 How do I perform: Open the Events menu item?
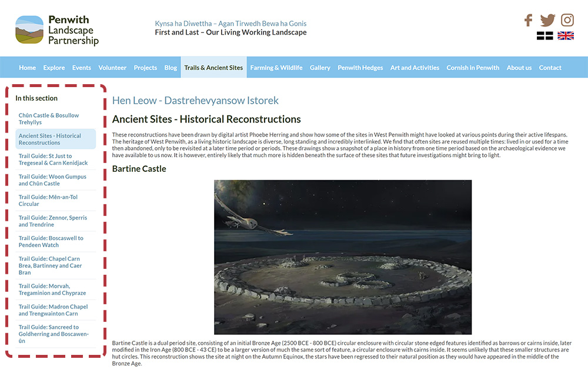pos(82,68)
